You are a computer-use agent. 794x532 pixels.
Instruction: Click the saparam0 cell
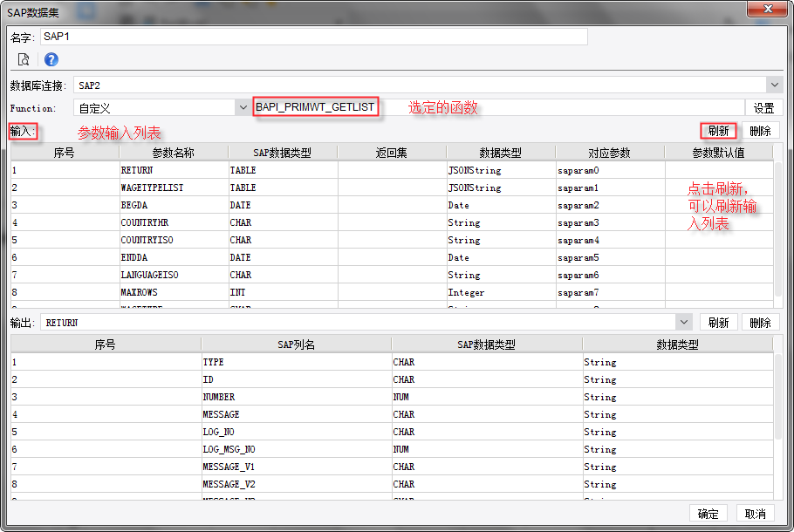610,170
